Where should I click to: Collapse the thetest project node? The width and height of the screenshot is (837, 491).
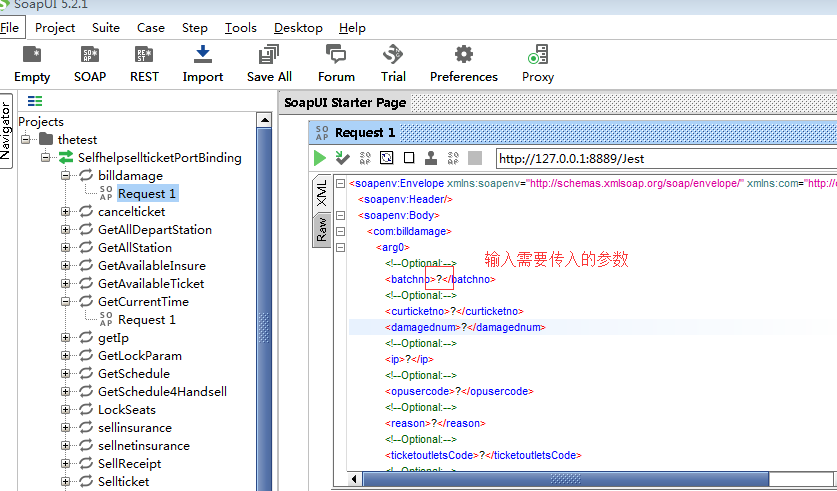tap(25, 139)
